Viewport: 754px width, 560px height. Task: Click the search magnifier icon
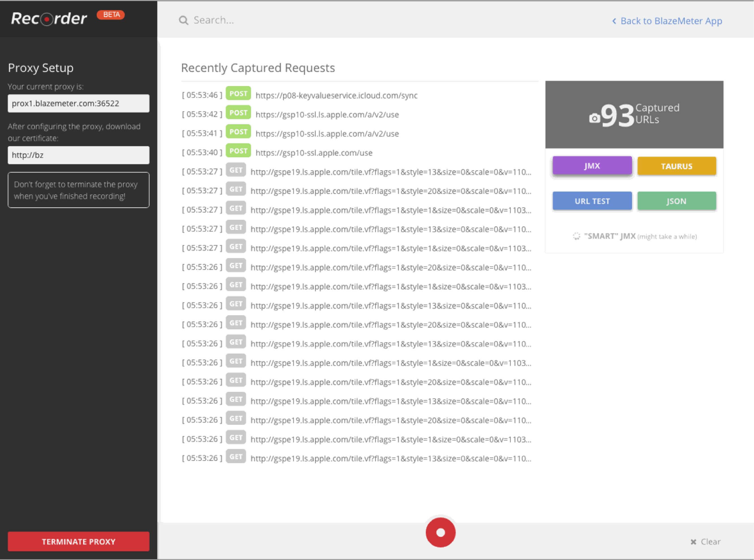point(183,20)
